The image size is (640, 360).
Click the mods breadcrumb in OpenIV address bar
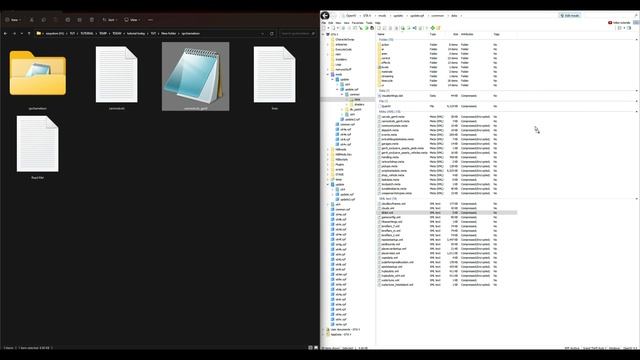(382, 16)
